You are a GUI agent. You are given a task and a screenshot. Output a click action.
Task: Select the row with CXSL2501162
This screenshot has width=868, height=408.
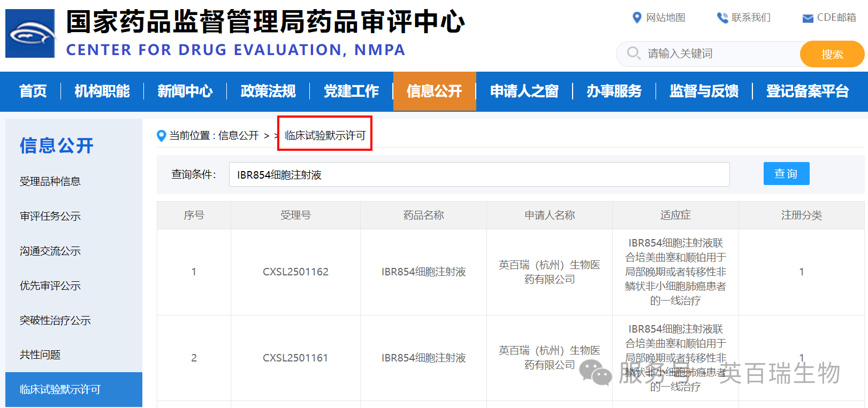click(x=295, y=272)
